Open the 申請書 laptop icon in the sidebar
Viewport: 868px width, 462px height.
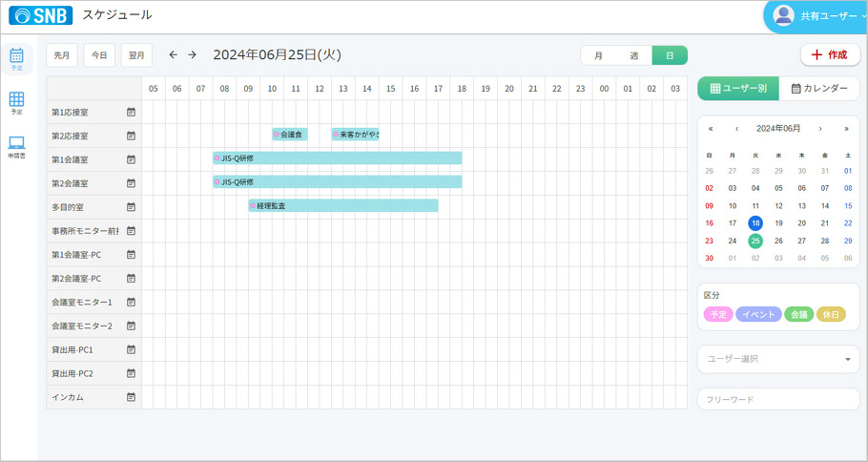click(x=16, y=144)
